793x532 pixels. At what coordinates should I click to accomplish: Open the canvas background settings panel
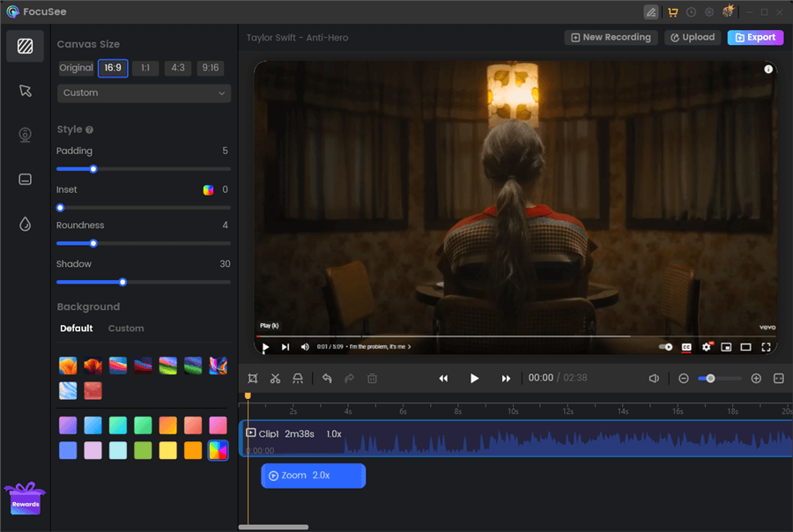(x=25, y=46)
